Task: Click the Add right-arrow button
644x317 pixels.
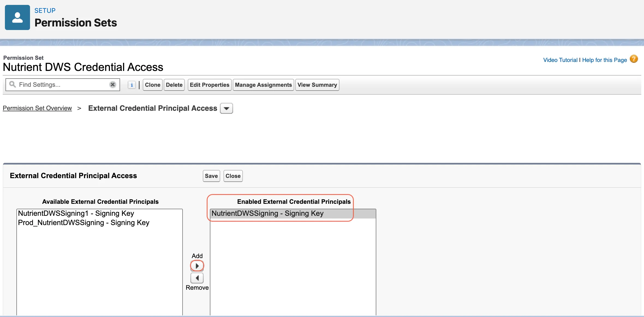Action: 197,266
